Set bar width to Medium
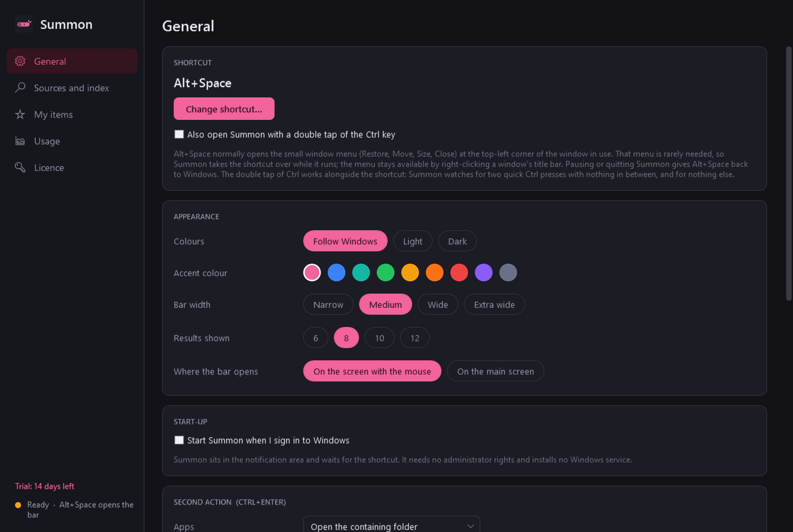The height and width of the screenshot is (532, 793). (x=385, y=304)
